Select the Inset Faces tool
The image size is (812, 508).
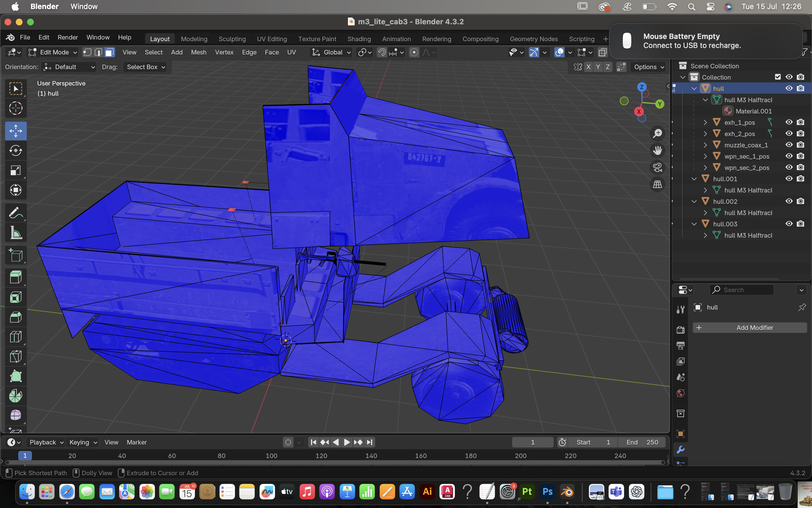16,297
